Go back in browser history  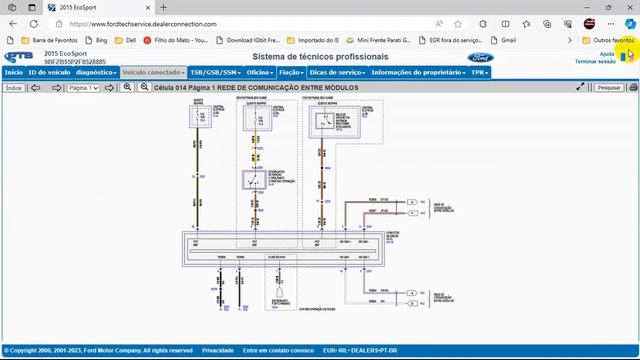coord(13,24)
